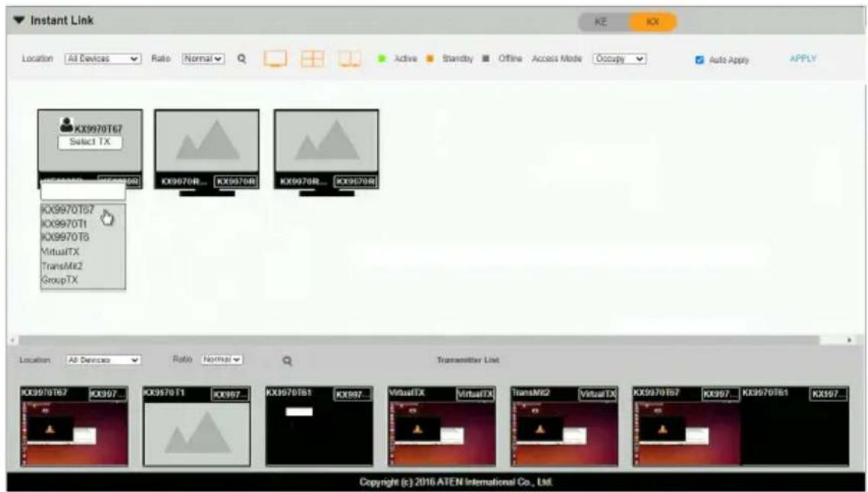Choose the split-screen layout icon
The width and height of the screenshot is (868, 492).
coord(350,59)
